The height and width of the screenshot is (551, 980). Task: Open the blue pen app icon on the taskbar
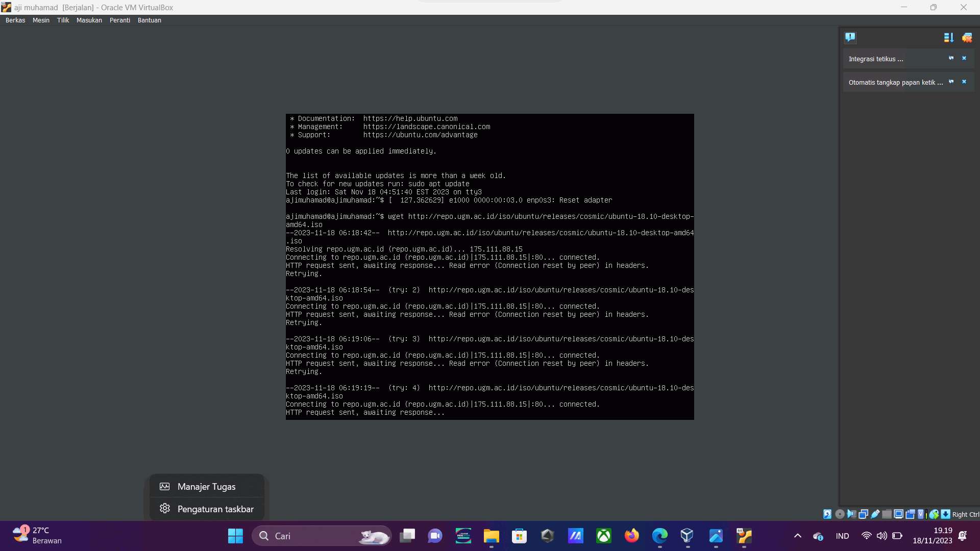(716, 536)
